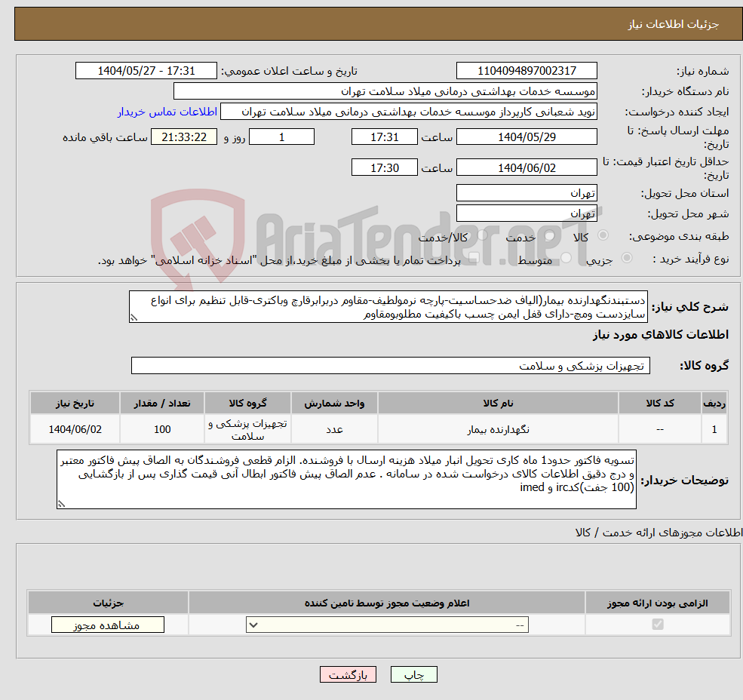Click the جزئیات column header in licenses table
Screen dimensions: 743x700
[x=108, y=603]
